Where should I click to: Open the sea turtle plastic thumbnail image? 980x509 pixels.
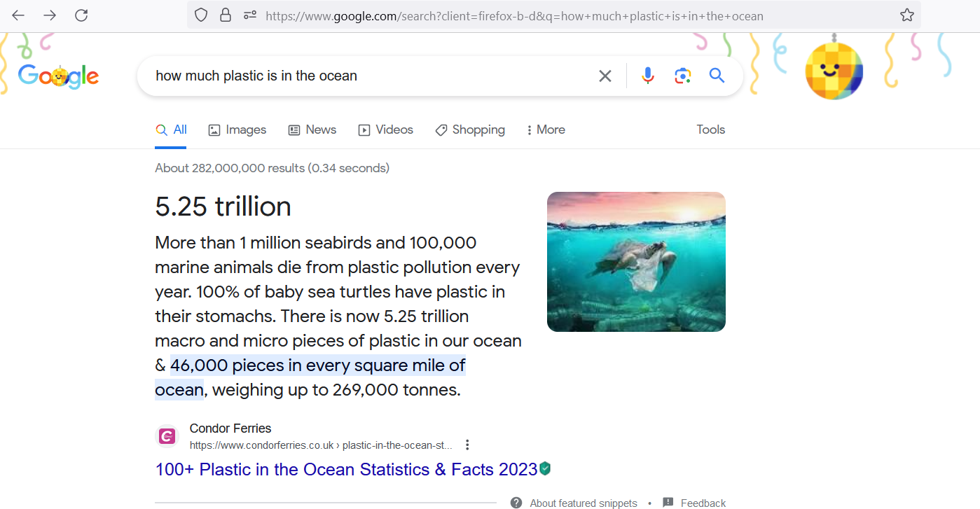coord(636,262)
